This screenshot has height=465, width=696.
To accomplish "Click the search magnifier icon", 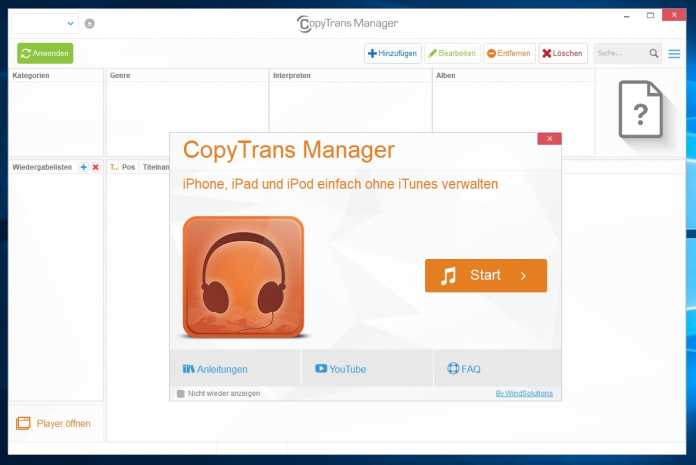I will tap(654, 53).
